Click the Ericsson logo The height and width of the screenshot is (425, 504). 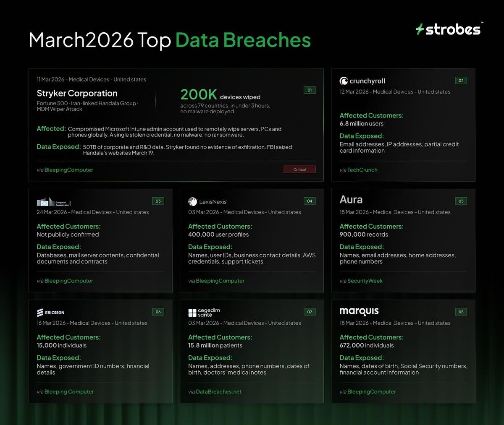tap(50, 313)
